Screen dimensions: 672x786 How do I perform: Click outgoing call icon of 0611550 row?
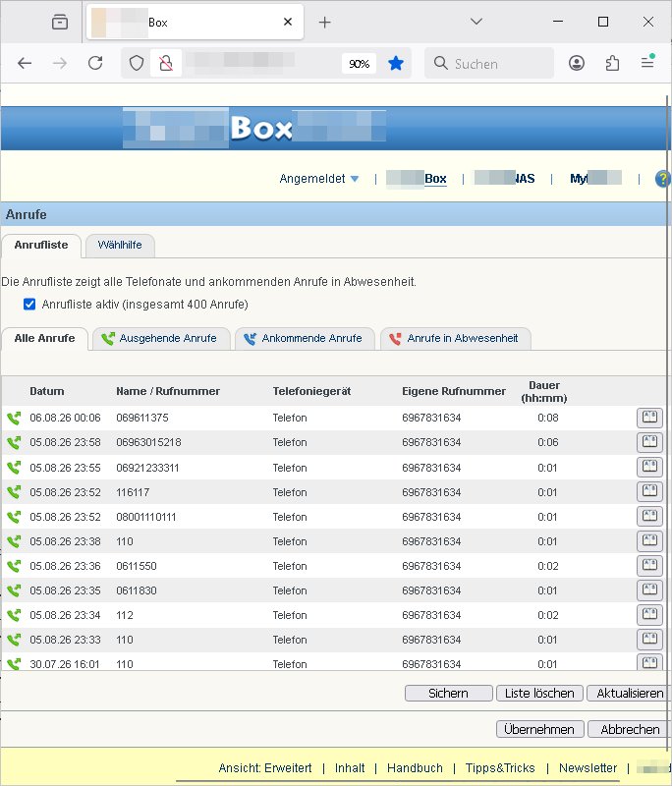[14, 566]
